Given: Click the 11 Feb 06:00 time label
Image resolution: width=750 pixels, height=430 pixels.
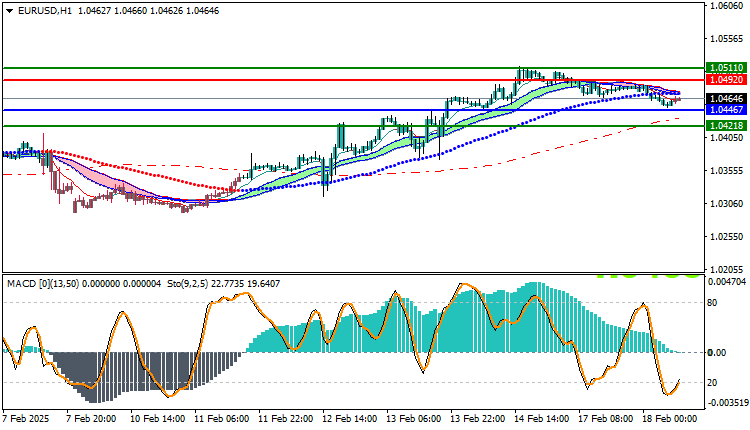Looking at the screenshot, I should tap(221, 419).
